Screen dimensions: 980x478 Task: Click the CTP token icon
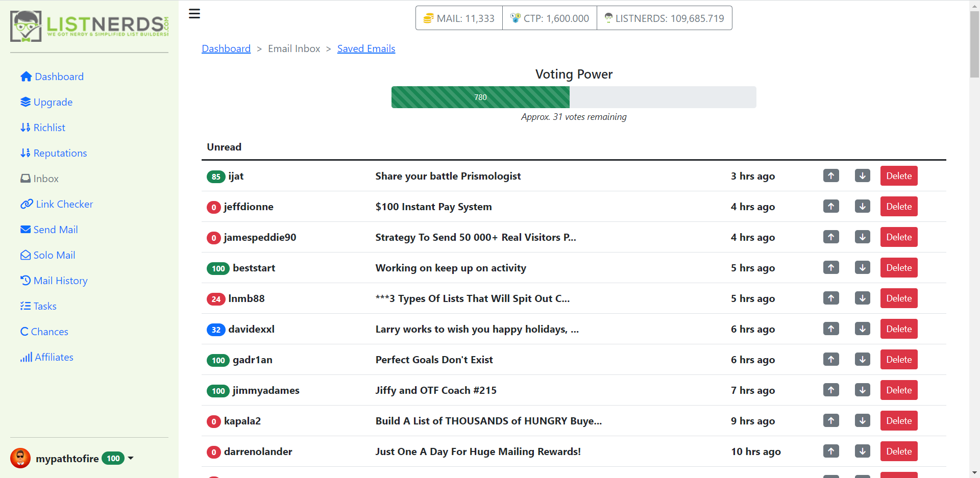coord(516,18)
